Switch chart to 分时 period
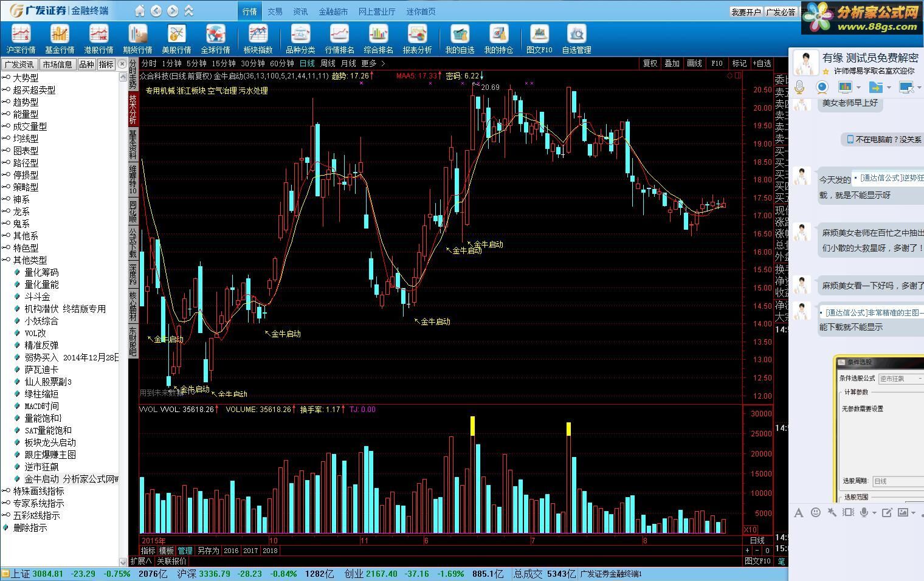924x581 pixels. [149, 63]
